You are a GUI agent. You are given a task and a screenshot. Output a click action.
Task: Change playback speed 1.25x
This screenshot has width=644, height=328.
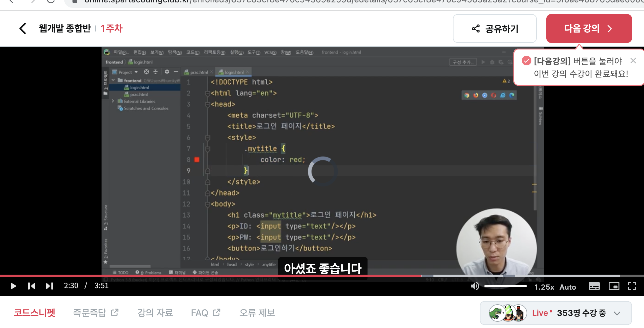544,287
